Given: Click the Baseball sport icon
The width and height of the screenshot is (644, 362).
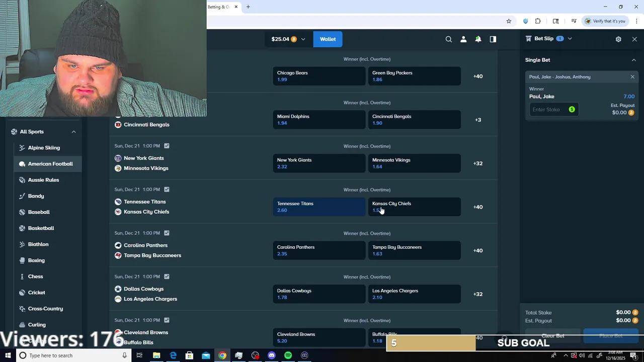Looking at the screenshot, I should pos(22,212).
